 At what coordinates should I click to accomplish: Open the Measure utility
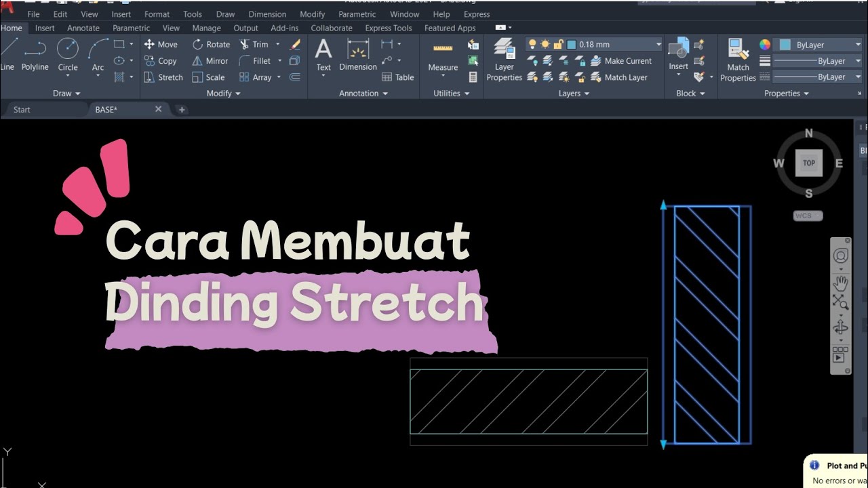click(x=443, y=57)
